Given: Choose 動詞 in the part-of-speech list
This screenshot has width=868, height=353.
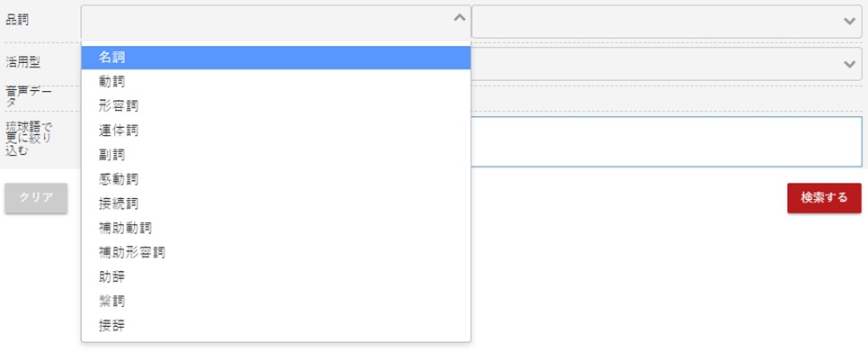Looking at the screenshot, I should click(x=275, y=81).
